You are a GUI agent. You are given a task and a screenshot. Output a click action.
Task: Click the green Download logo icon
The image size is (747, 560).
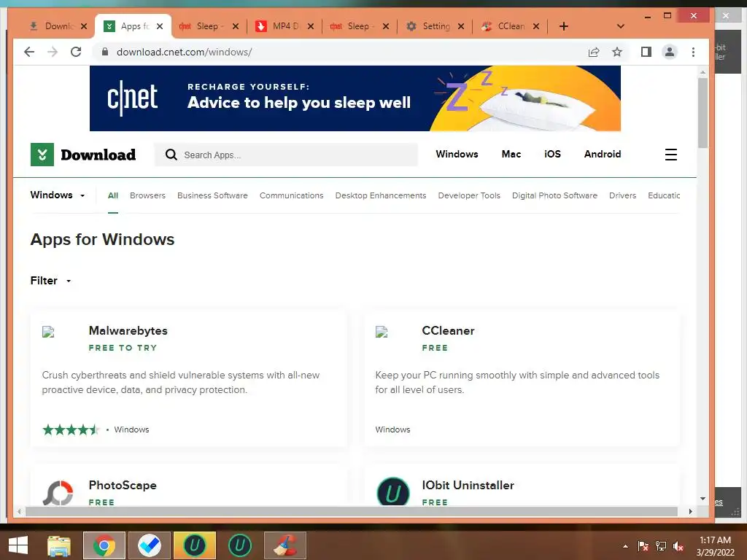click(x=42, y=155)
